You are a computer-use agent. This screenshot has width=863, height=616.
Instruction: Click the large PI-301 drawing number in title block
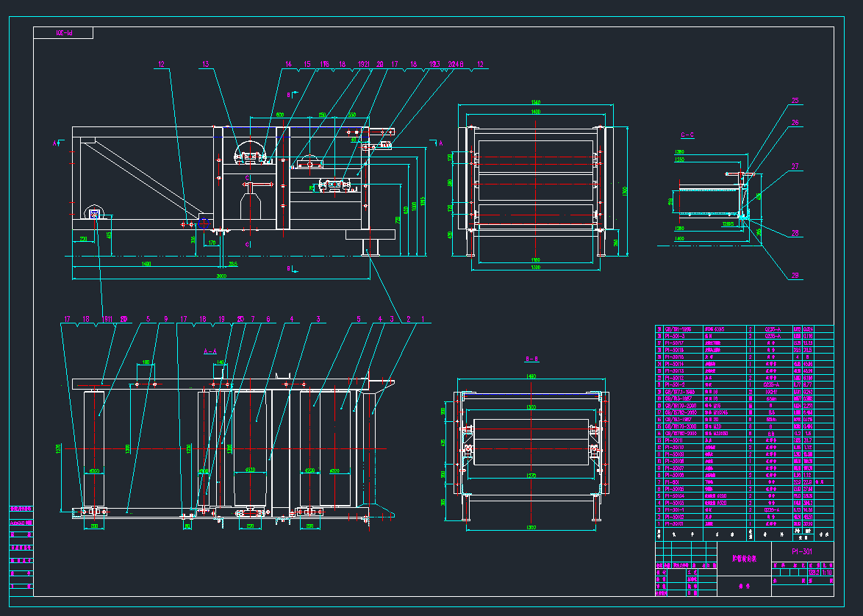(x=802, y=551)
